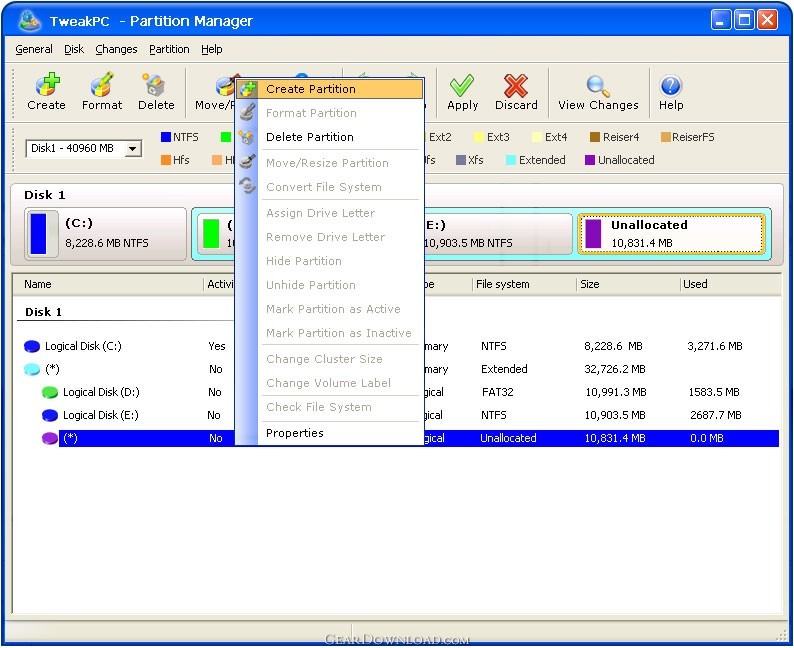Click the green Logical Disk (D:) row icon
Screen dimensions: 794x648
[x=50, y=392]
